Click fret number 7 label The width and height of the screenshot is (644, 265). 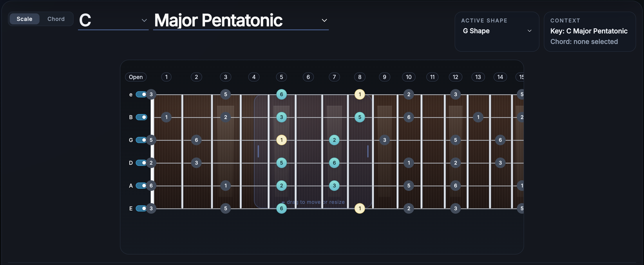tap(334, 77)
